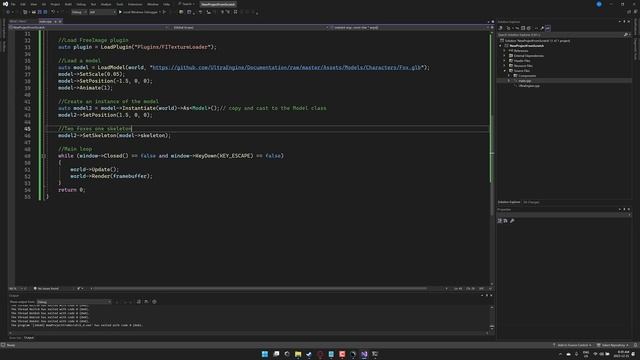Click the Solution Explorer Home icon
640x360 pixels.
(x=500, y=28)
